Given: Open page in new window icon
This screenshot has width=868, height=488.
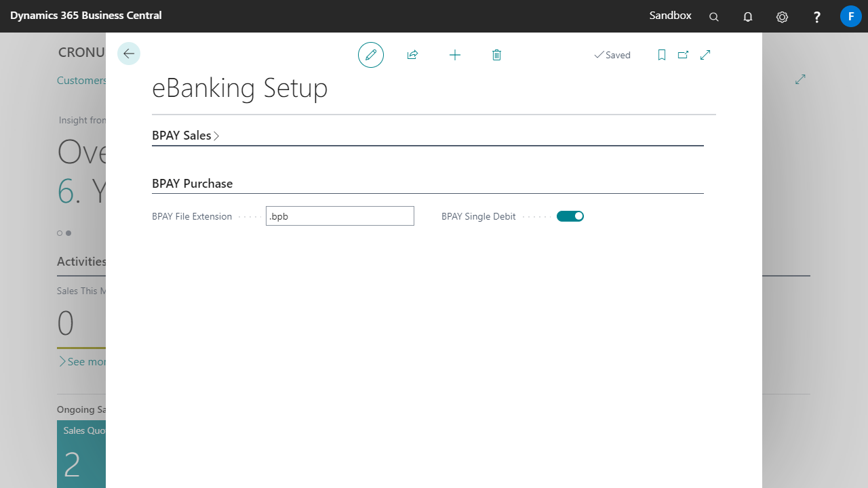Looking at the screenshot, I should (x=684, y=55).
